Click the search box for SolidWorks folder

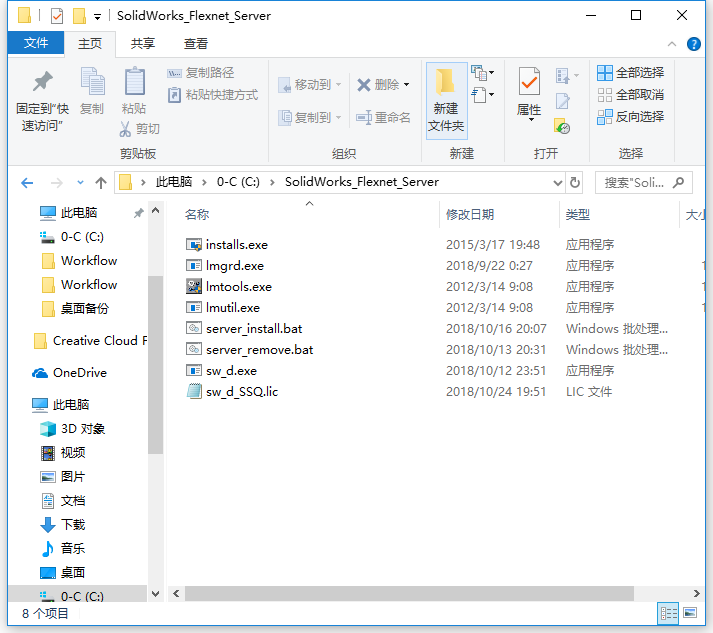click(x=644, y=183)
